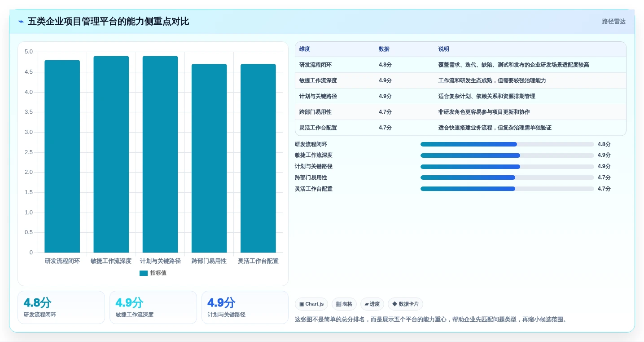This screenshot has height=342, width=644.
Task: Click the 数据 column header
Action: (x=384, y=49)
